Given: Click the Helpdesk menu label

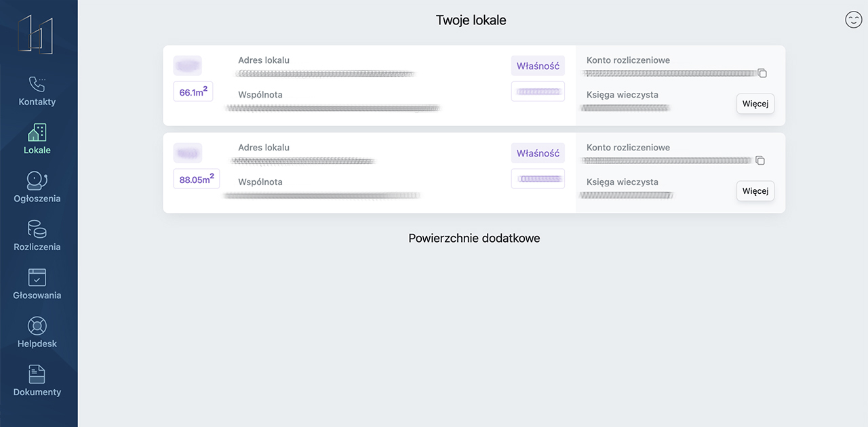Looking at the screenshot, I should point(37,344).
